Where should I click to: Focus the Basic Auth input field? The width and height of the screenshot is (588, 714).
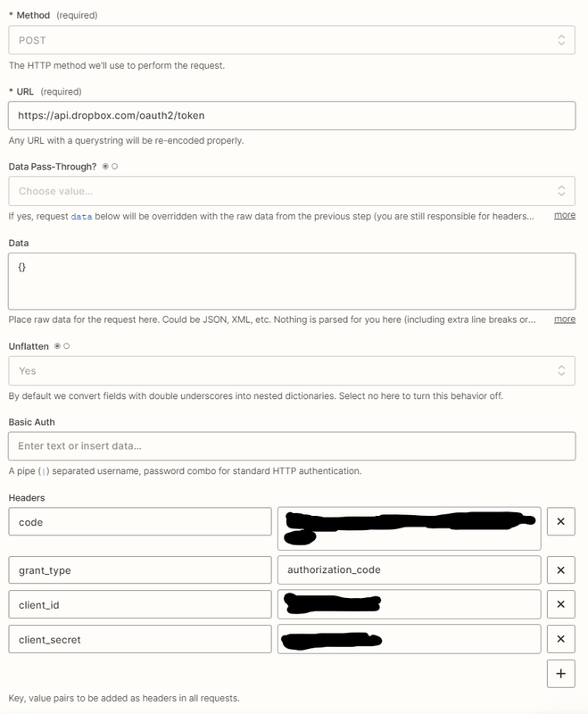point(291,445)
